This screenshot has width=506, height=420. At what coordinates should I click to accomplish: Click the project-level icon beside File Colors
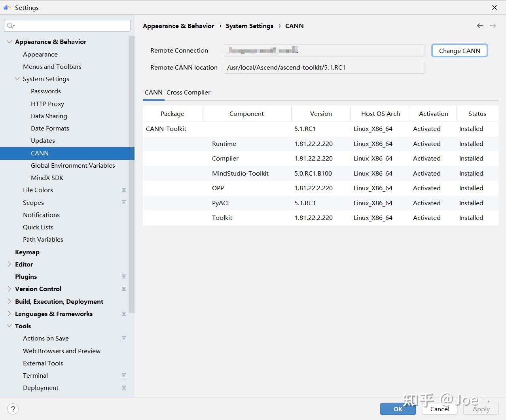pyautogui.click(x=124, y=190)
